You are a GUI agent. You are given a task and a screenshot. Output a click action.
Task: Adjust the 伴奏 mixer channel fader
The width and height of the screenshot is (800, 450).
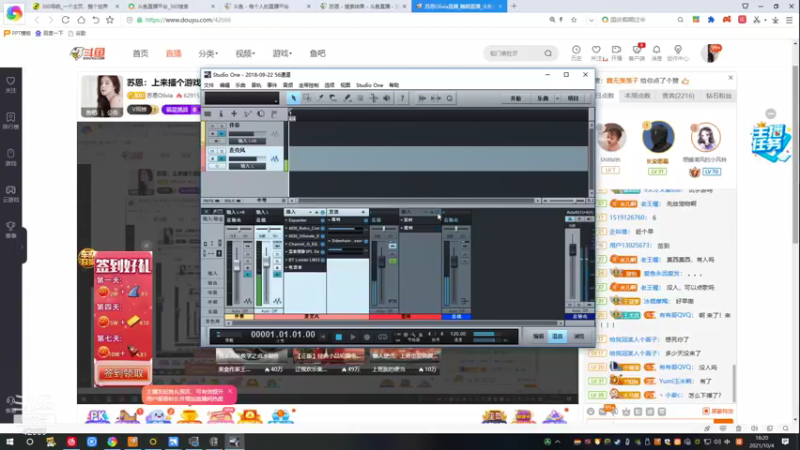point(237,265)
